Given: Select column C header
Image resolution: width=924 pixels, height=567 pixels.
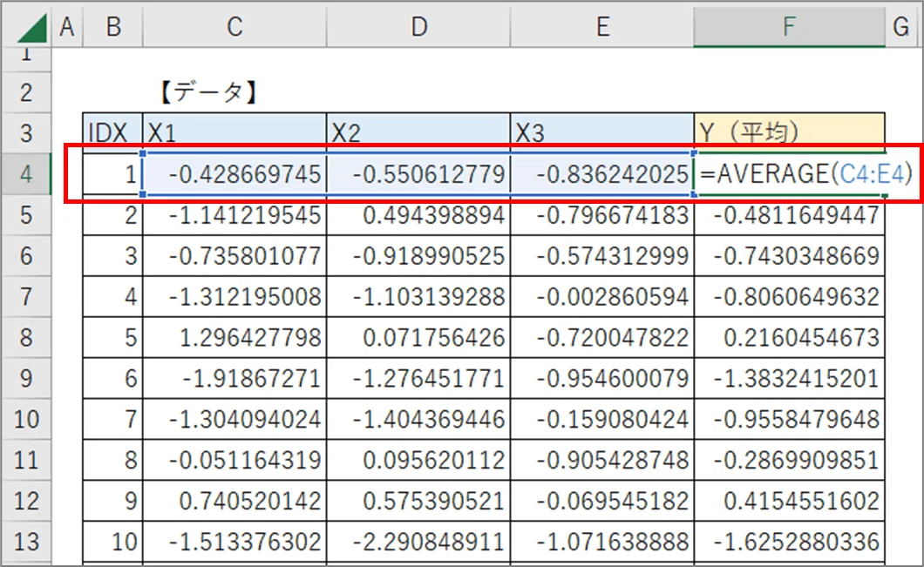Looking at the screenshot, I should (234, 26).
